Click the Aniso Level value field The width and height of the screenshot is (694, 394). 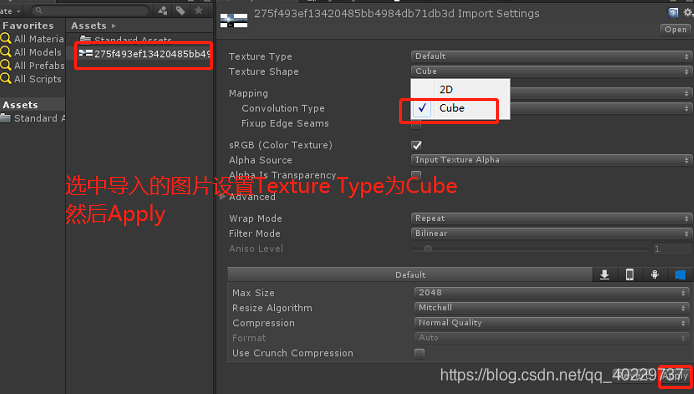pyautogui.click(x=671, y=249)
